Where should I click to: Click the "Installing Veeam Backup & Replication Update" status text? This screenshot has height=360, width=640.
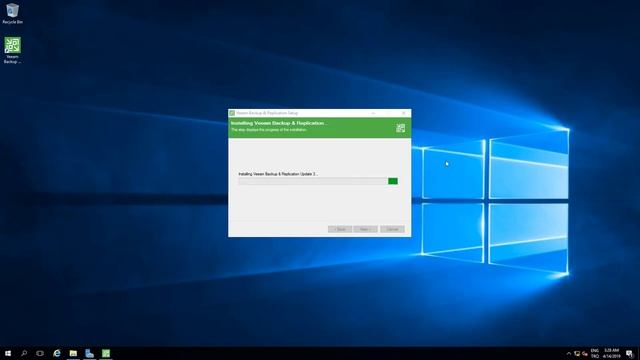point(278,174)
